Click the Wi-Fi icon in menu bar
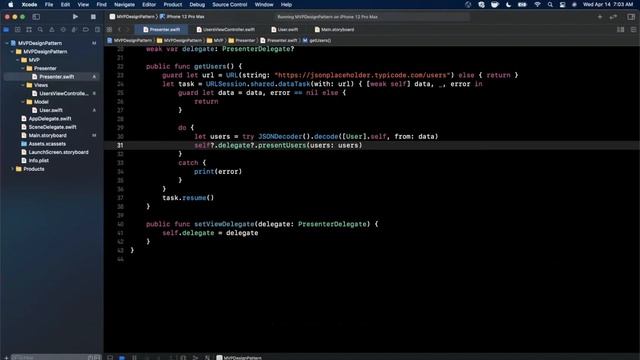This screenshot has height=360, width=640. point(537,4)
